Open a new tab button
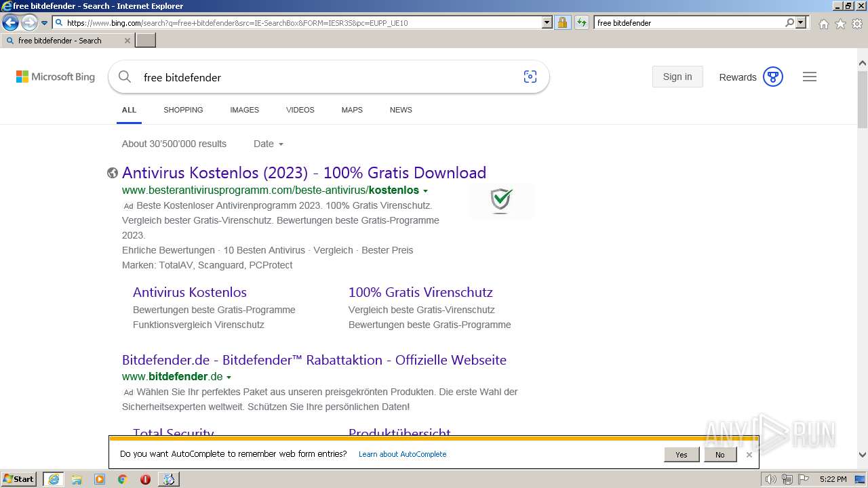Screen dimensions: 868x488 click(146, 41)
